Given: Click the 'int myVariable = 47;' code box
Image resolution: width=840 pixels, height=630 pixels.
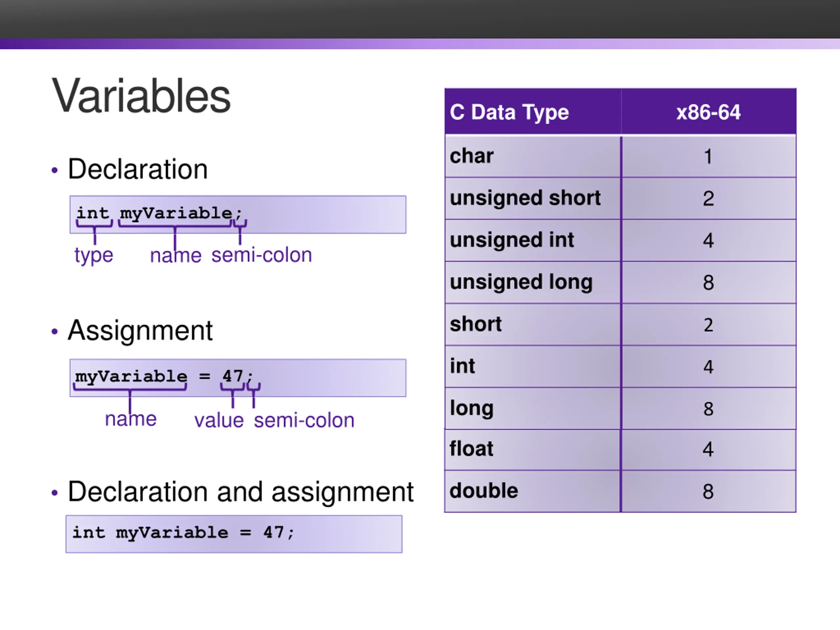Looking at the screenshot, I should [x=234, y=534].
